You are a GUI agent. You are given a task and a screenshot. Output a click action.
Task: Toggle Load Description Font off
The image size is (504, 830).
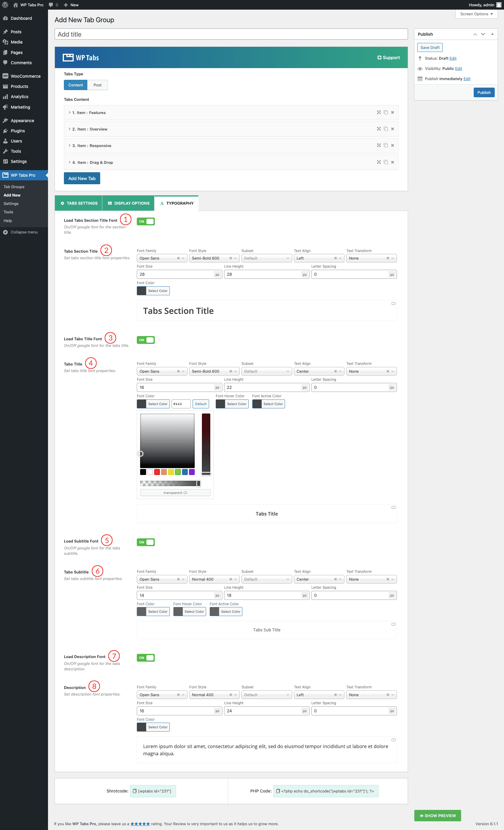[145, 657]
